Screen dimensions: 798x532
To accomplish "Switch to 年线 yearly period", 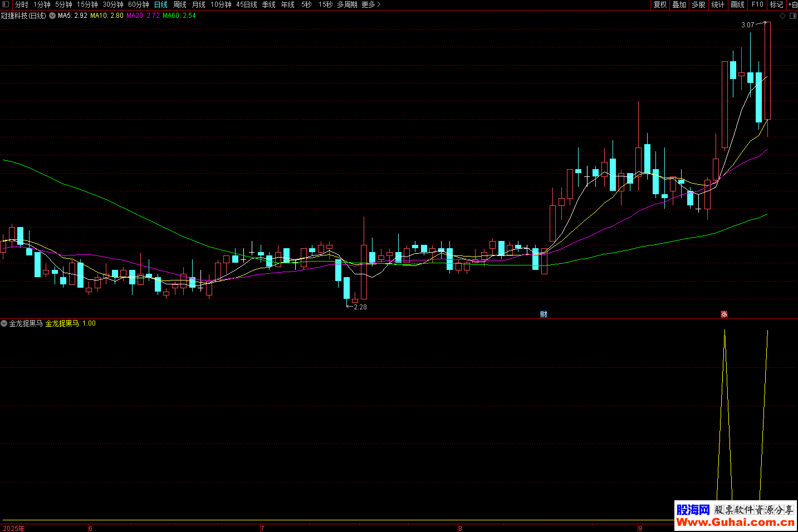I will click(288, 4).
